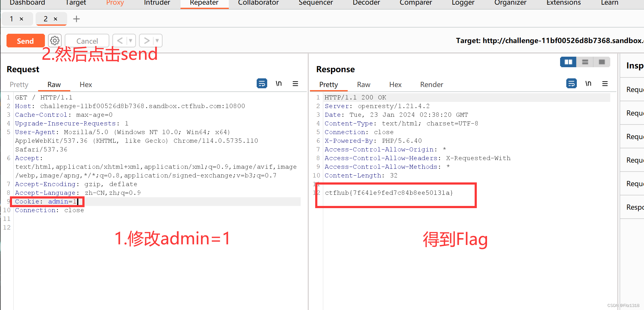Viewport: 644px width, 310px height.
Task: Open forward history dropdown arrow
Action: pyautogui.click(x=157, y=41)
